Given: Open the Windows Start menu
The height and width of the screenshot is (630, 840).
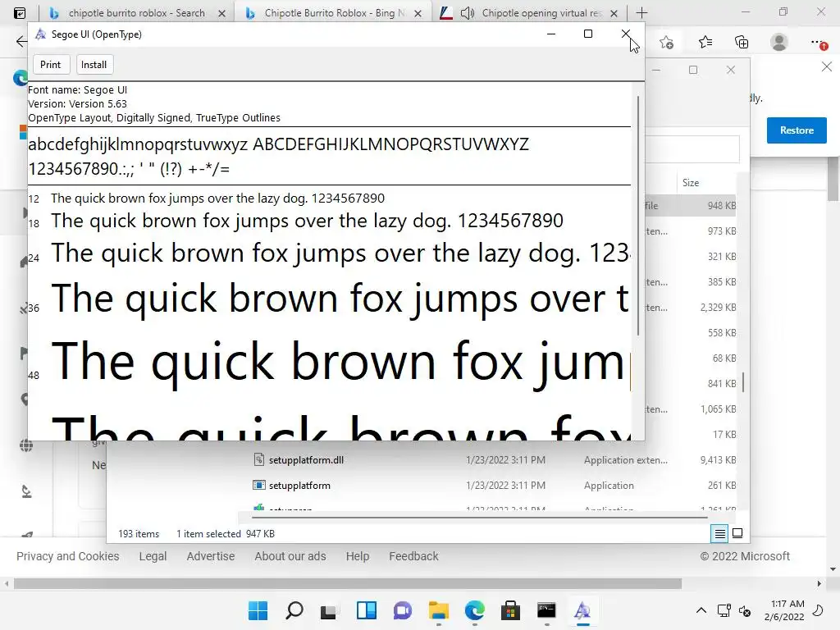Looking at the screenshot, I should point(258,610).
